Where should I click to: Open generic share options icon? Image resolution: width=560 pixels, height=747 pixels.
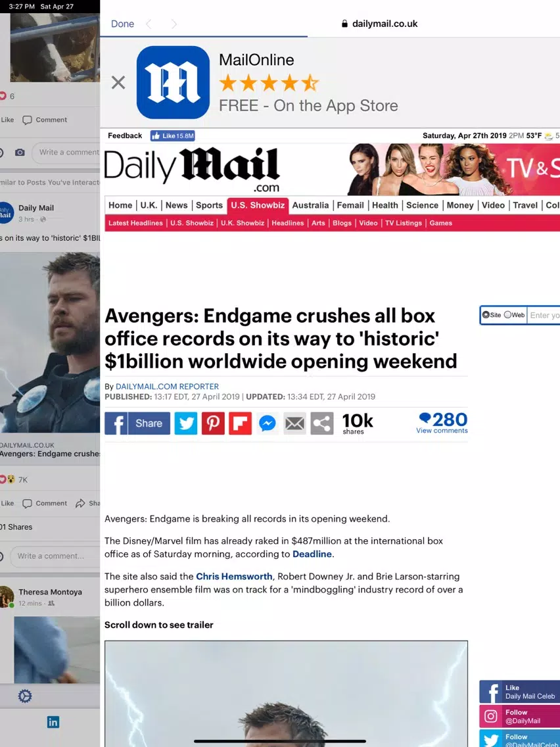click(322, 423)
